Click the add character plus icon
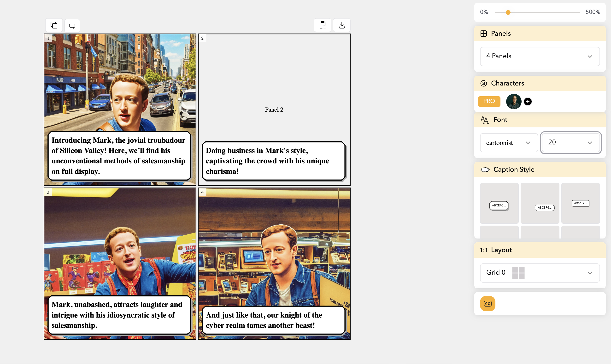Viewport: 611px width, 364px height. point(528,101)
